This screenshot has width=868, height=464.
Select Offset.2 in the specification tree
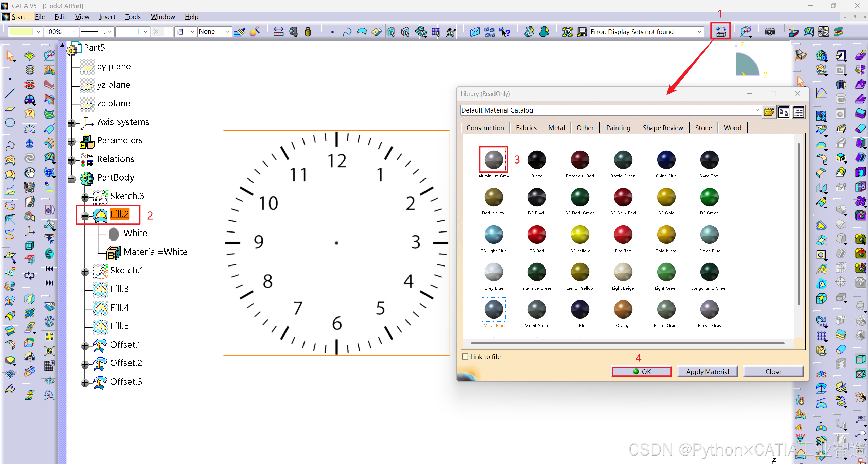pyautogui.click(x=126, y=363)
